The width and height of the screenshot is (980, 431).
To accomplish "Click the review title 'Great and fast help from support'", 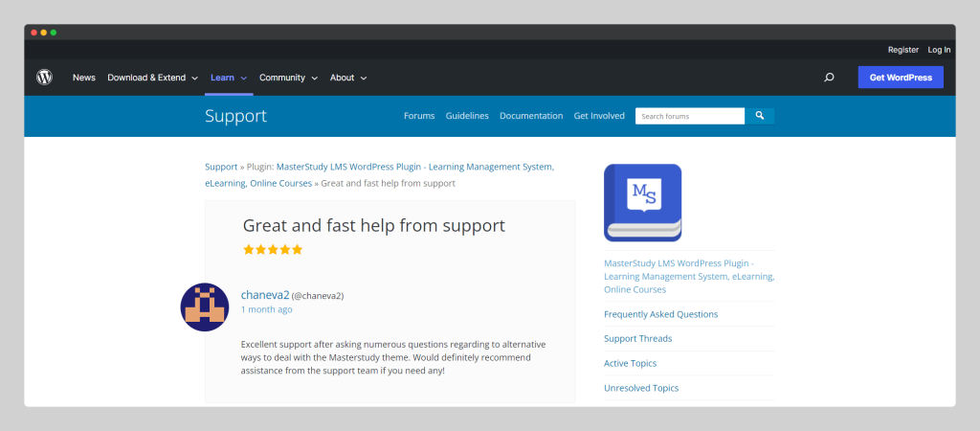I will [x=374, y=225].
